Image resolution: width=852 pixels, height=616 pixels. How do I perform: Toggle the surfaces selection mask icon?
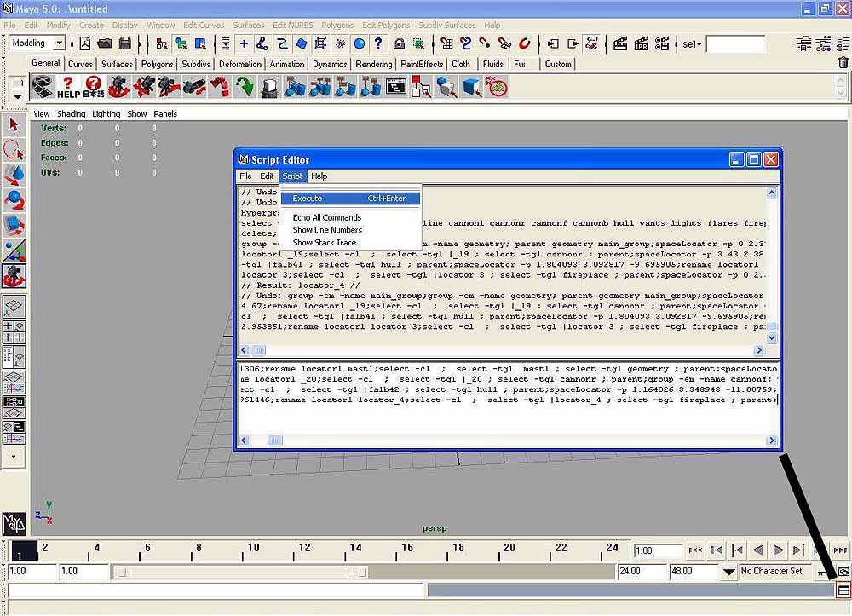[x=302, y=44]
